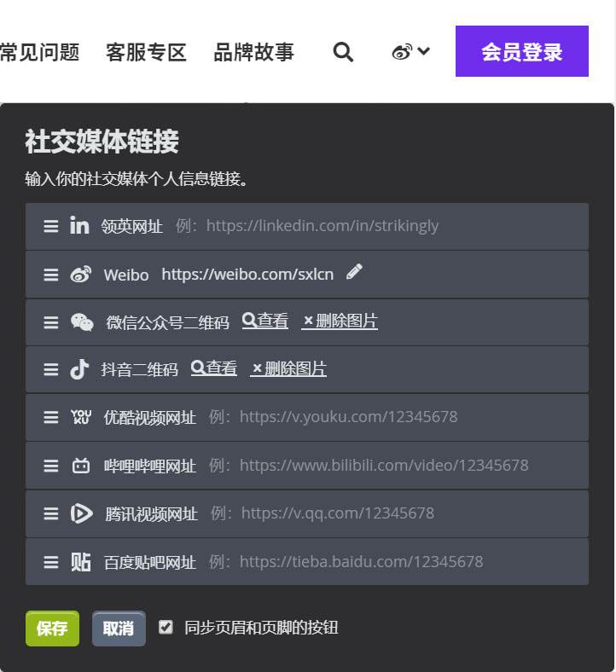This screenshot has width=616, height=672.
Task: Click the 会员登录 button
Action: click(521, 51)
